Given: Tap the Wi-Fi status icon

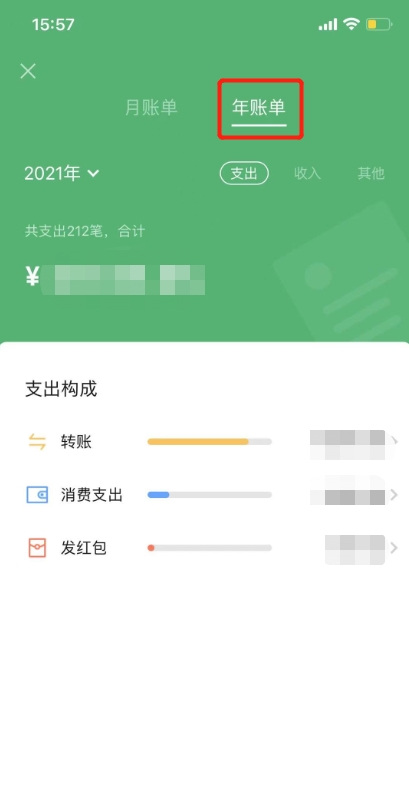Looking at the screenshot, I should click(351, 23).
